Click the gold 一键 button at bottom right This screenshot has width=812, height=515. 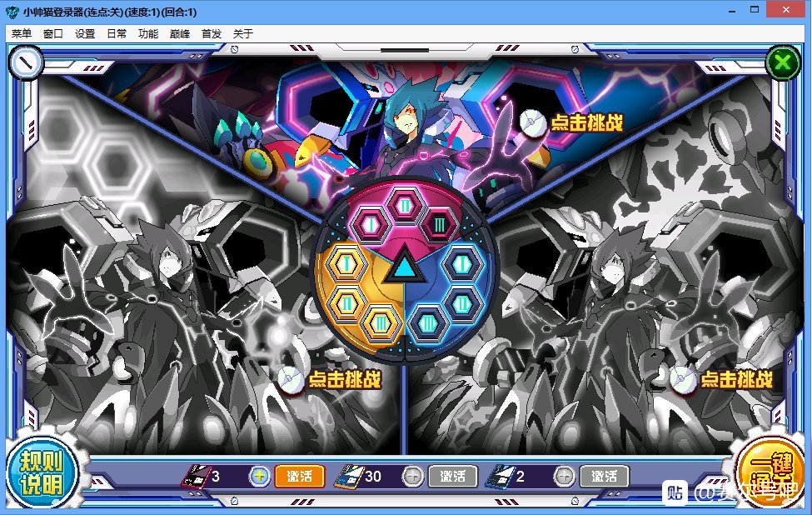[771, 472]
